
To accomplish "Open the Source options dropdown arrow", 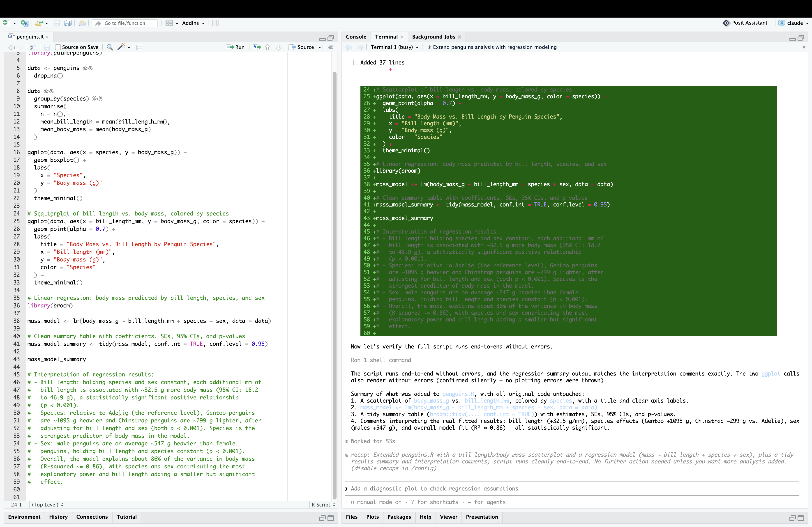I will [320, 47].
